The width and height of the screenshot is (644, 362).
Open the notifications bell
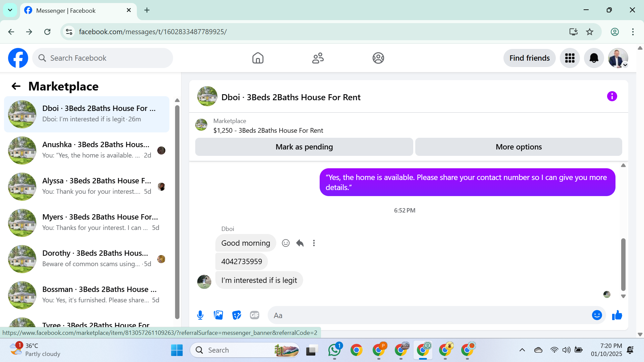(594, 58)
